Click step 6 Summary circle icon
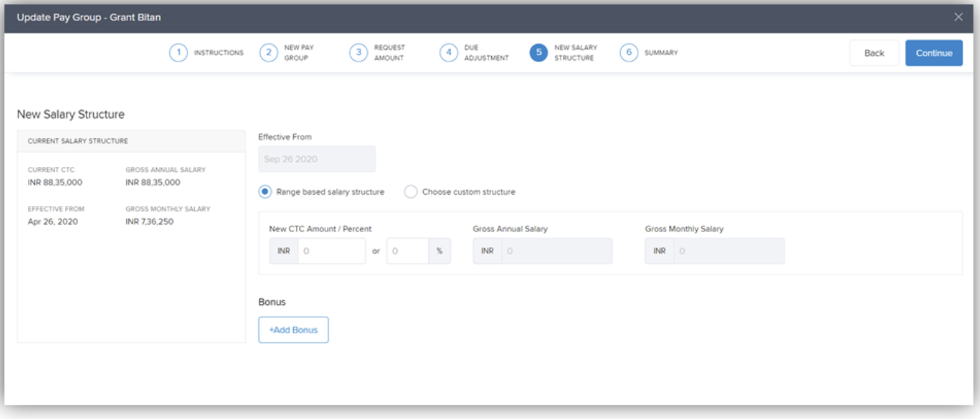 [x=628, y=53]
